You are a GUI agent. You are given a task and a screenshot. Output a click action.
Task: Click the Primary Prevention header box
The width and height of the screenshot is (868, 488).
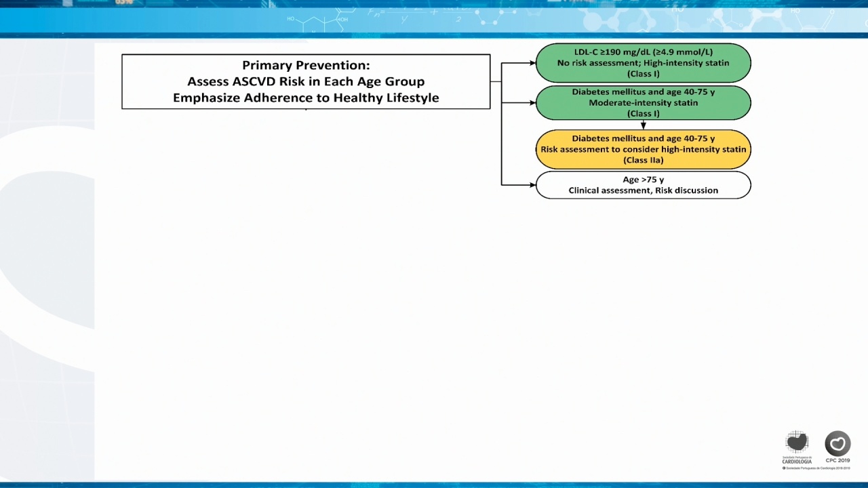click(306, 81)
